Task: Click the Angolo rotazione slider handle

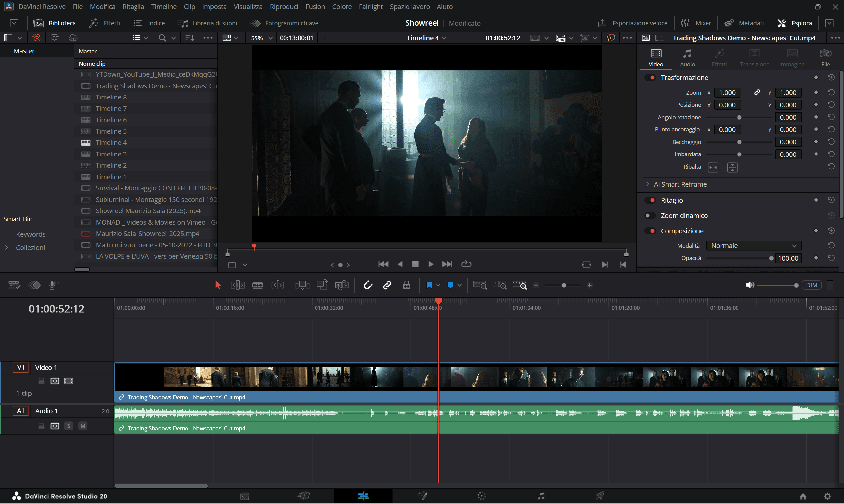Action: pyautogui.click(x=739, y=117)
